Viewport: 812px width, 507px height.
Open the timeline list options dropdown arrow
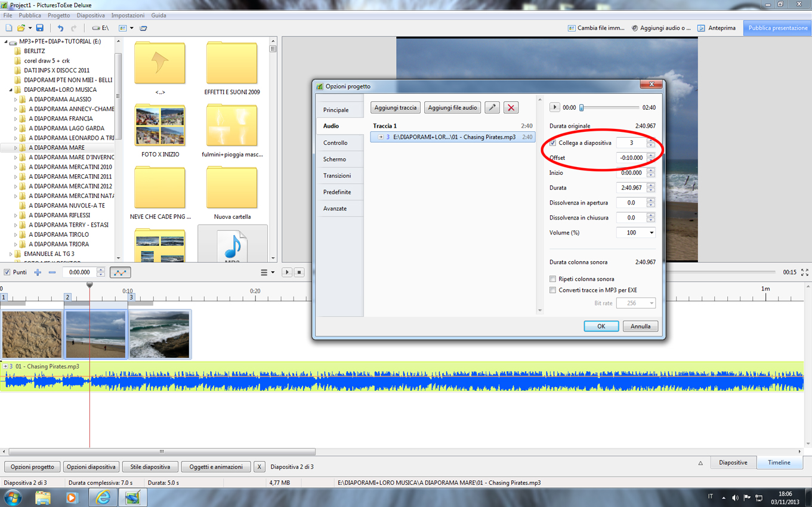point(273,273)
